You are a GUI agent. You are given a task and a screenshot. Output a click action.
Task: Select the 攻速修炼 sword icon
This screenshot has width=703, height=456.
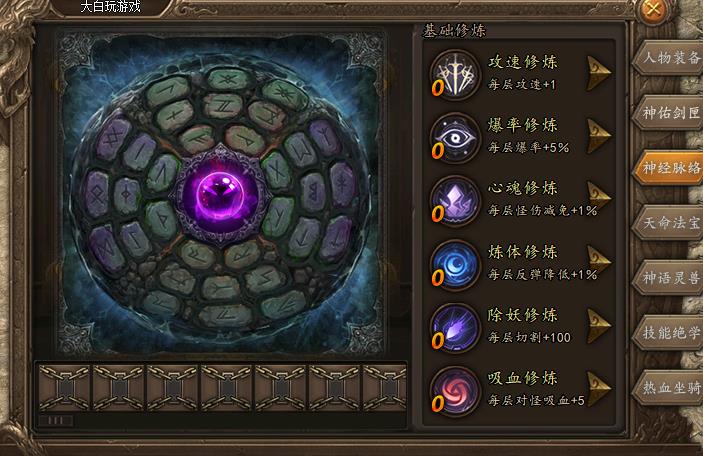455,75
